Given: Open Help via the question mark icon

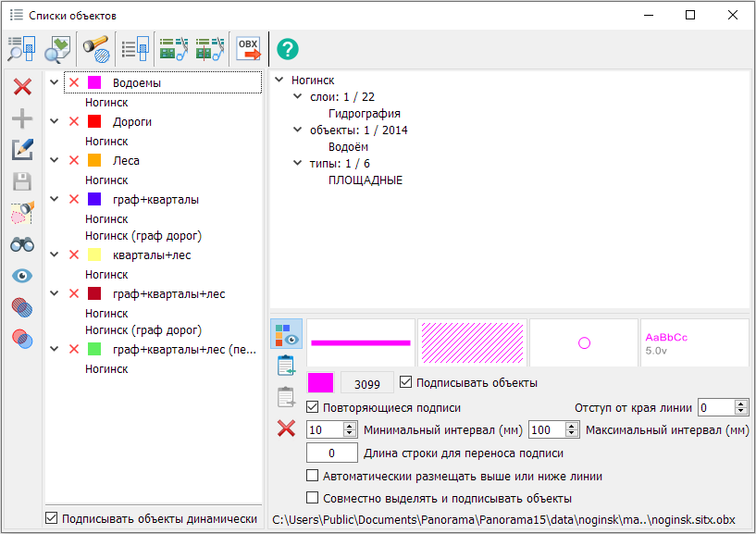Looking at the screenshot, I should click(x=288, y=49).
